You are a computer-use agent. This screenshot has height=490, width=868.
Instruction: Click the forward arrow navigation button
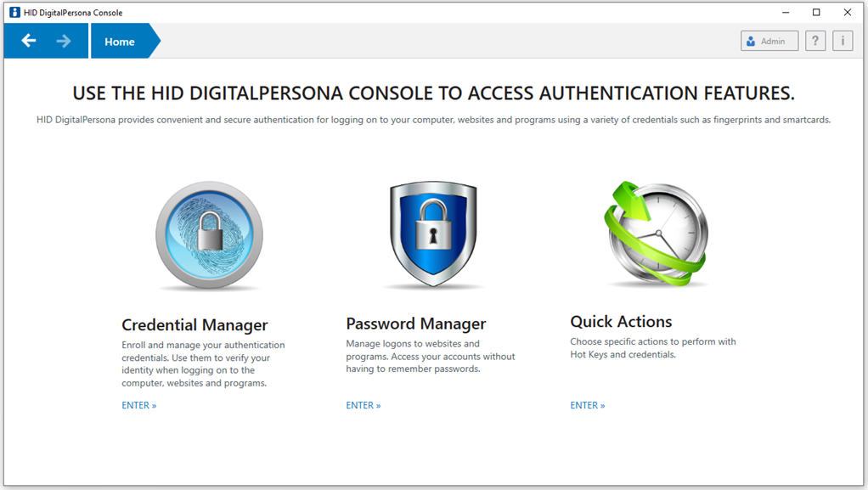[64, 41]
